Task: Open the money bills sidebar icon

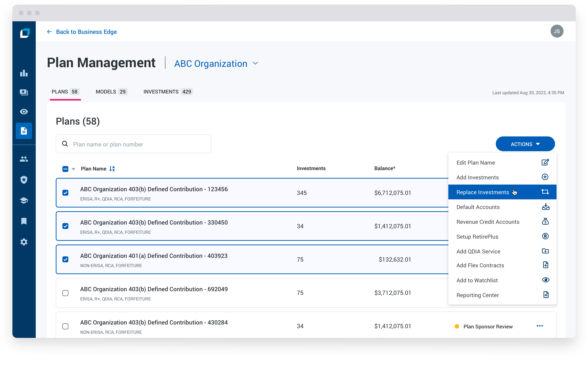Action: (24, 92)
